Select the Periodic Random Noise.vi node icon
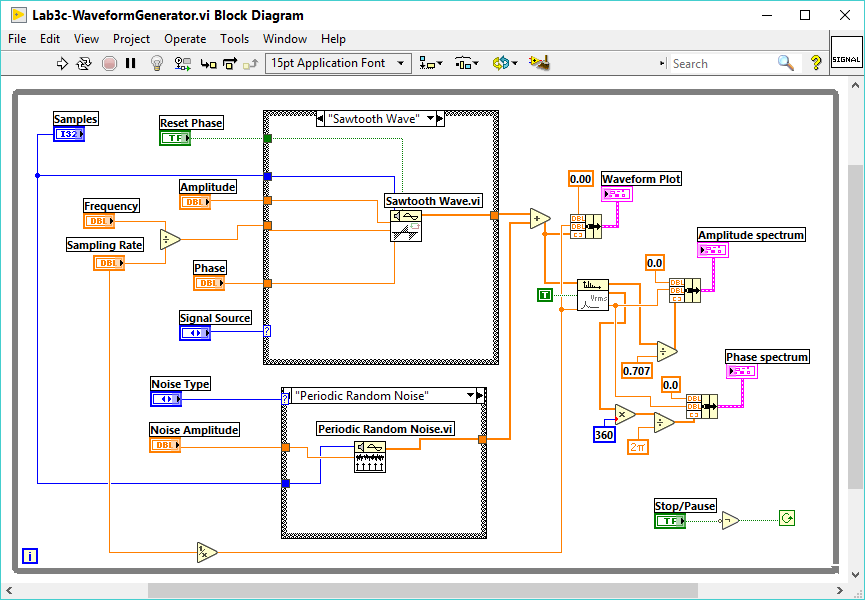 click(370, 459)
